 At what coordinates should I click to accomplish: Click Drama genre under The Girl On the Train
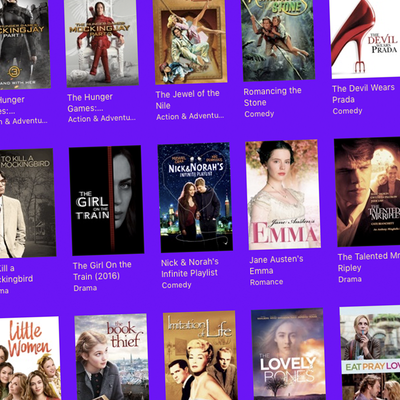85,288
